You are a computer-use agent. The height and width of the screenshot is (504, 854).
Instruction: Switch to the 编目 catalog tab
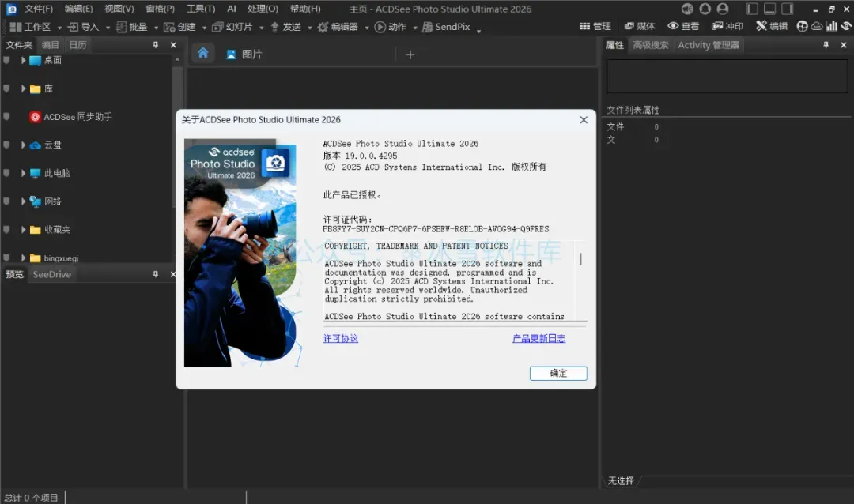[50, 45]
